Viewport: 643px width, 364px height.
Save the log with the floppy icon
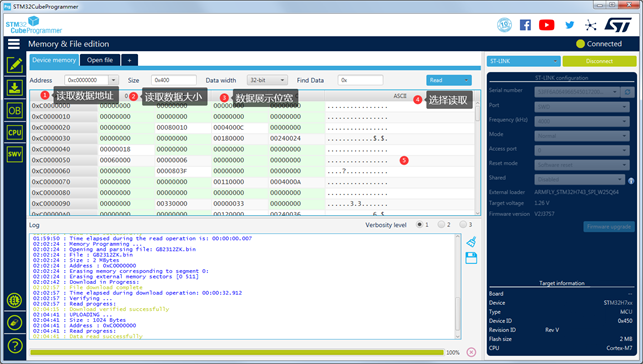tap(471, 258)
